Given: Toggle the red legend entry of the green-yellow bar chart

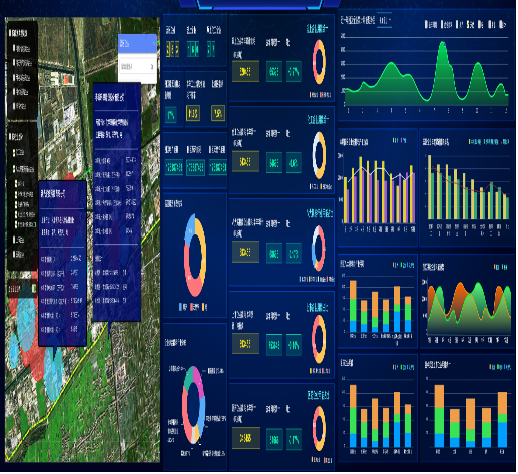Looking at the screenshot, I should pyautogui.click(x=506, y=142).
